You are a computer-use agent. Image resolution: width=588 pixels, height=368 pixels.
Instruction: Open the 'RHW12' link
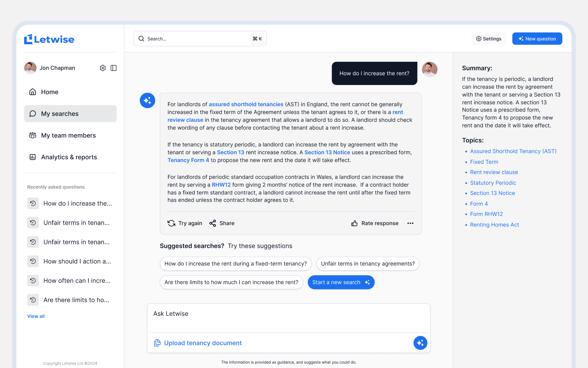[221, 185]
